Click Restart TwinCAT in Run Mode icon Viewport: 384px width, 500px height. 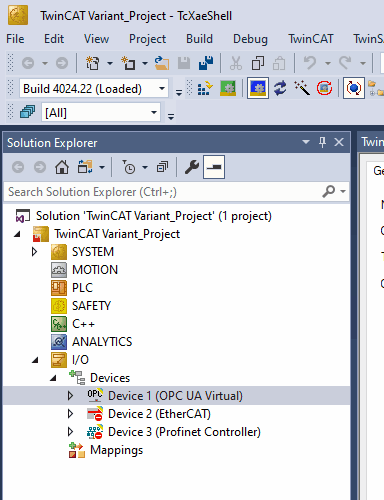click(228, 88)
